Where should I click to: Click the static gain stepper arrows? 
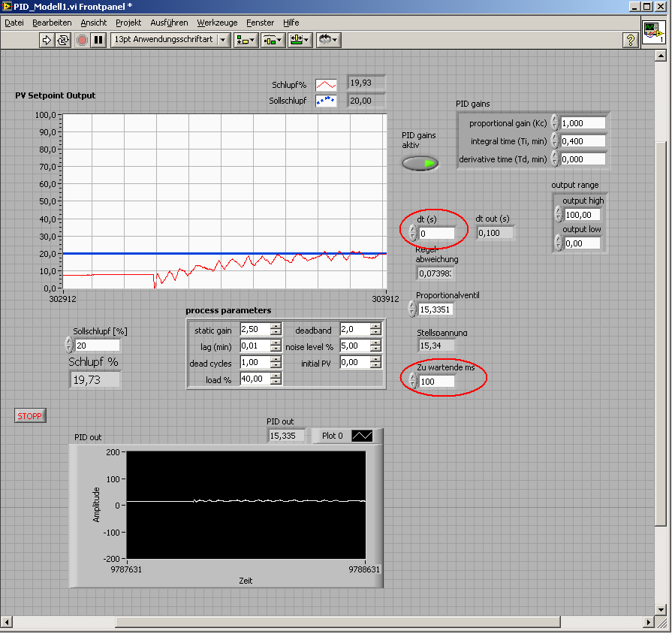point(276,329)
